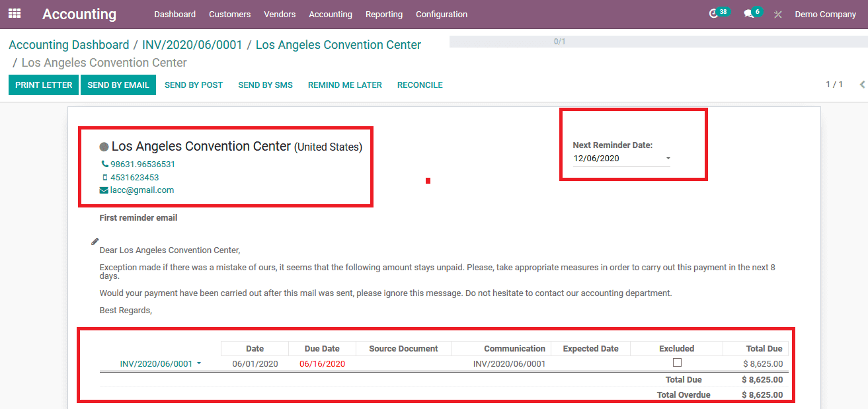Go to Accounting Dashboard breadcrumb
This screenshot has height=409, width=868.
(x=69, y=45)
